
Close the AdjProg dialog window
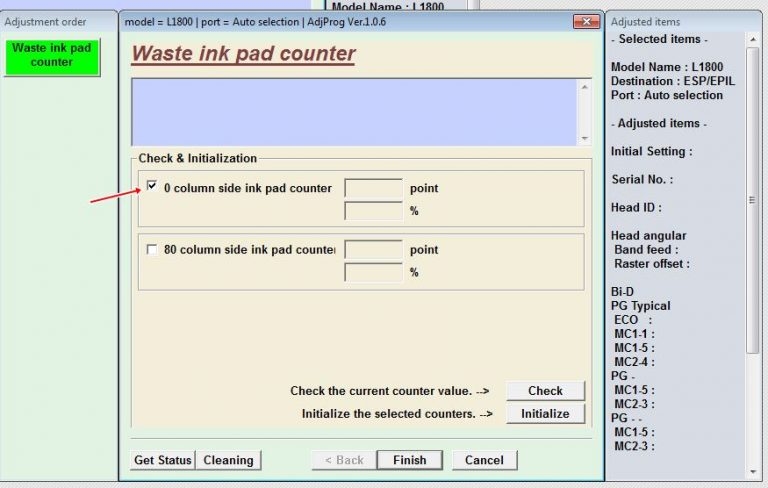(x=586, y=21)
